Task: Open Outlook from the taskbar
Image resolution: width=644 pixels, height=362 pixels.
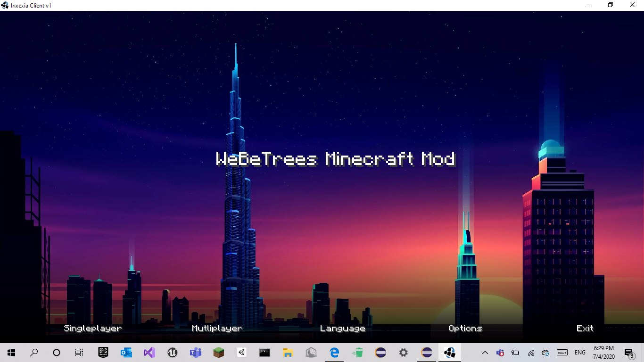Action: click(126, 353)
